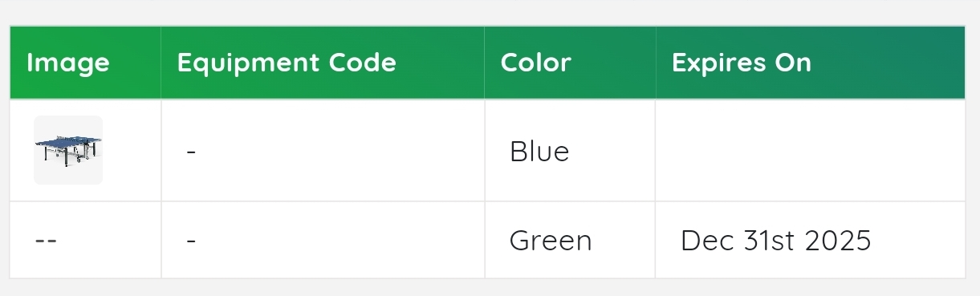980x296 pixels.
Task: Select the Blue color cell
Action: click(539, 151)
